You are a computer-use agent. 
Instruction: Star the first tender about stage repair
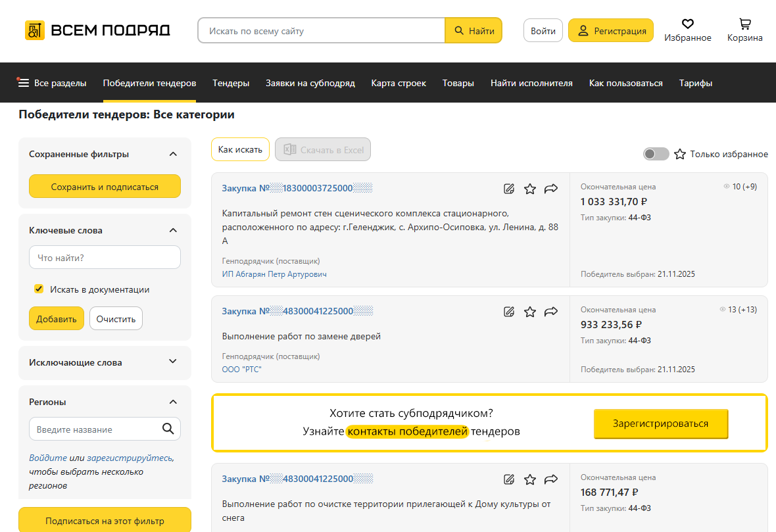pos(530,189)
